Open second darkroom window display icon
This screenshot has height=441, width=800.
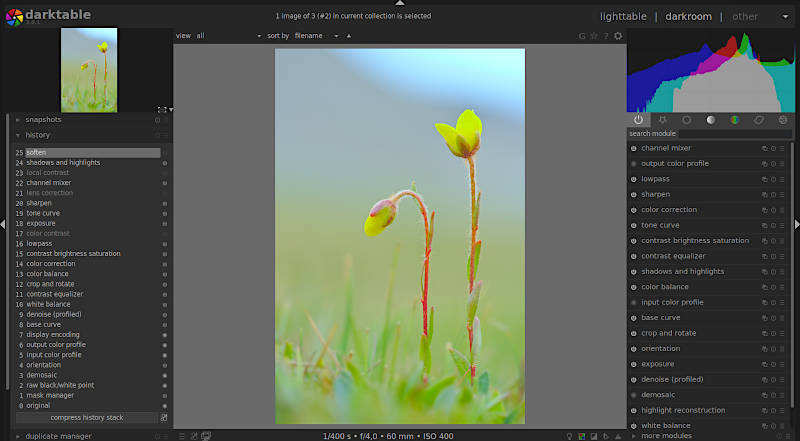pyautogui.click(x=206, y=436)
